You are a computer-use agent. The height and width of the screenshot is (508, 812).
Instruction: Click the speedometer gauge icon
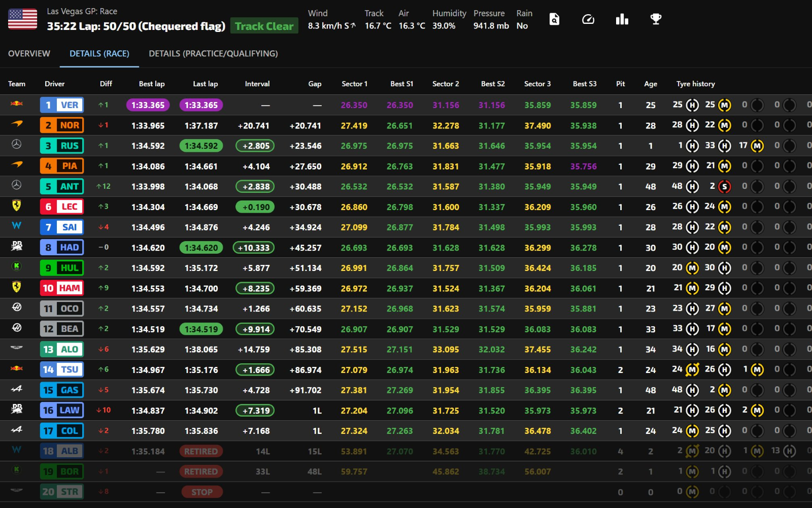pyautogui.click(x=588, y=19)
